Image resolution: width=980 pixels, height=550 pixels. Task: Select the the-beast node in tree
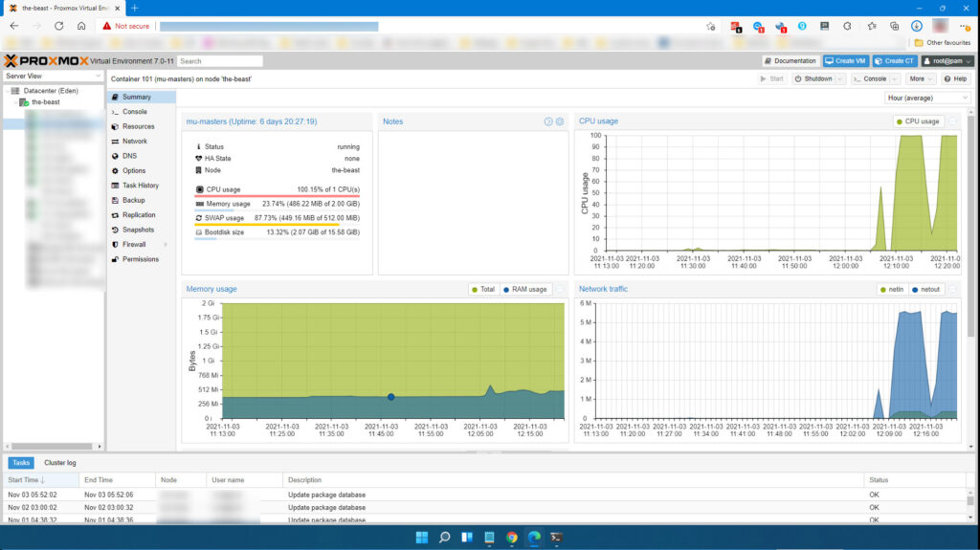tap(46, 102)
